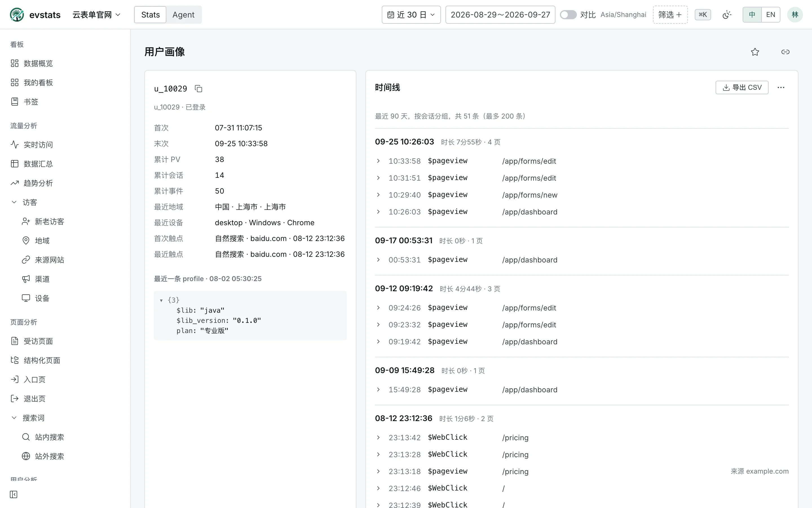Copy the page link via the chain icon

(x=785, y=52)
